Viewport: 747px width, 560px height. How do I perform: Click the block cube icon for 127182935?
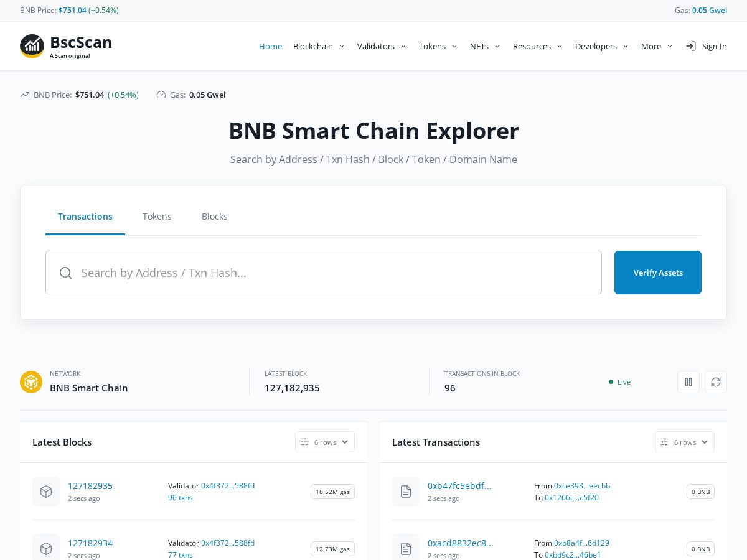click(46, 492)
